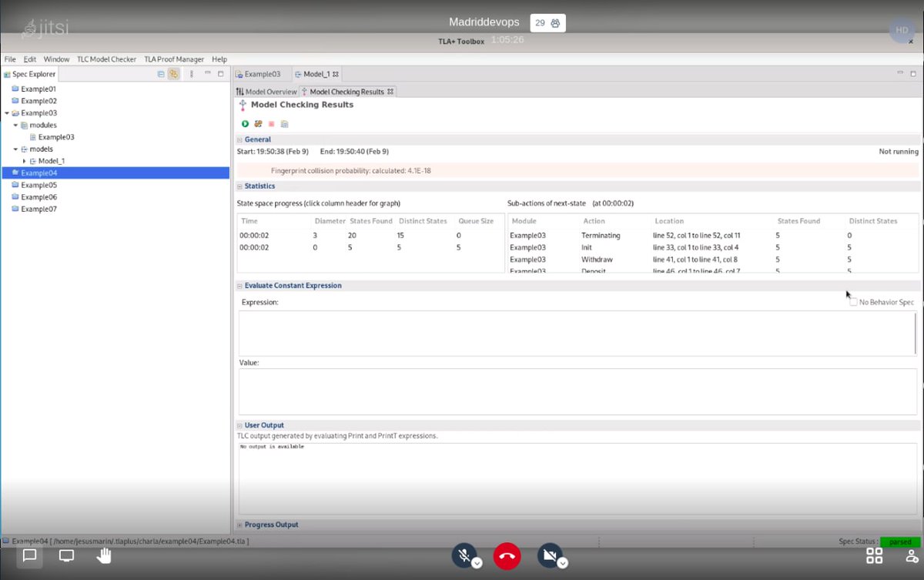Click the Example02 spec folder icon
The width and height of the screenshot is (924, 580).
(x=15, y=101)
